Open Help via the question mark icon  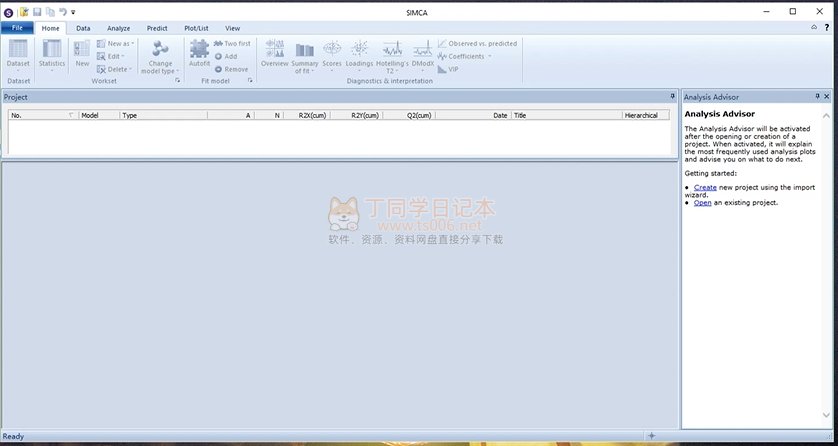(x=827, y=27)
